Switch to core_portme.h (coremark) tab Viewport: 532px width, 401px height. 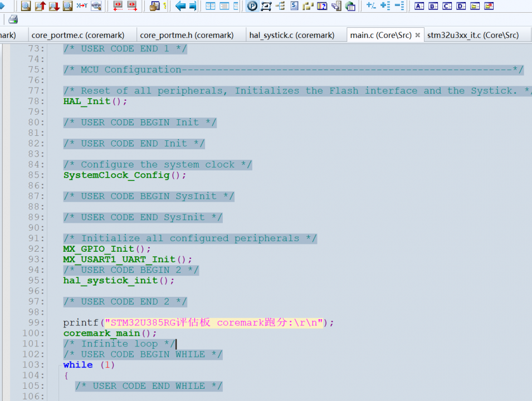(x=187, y=35)
